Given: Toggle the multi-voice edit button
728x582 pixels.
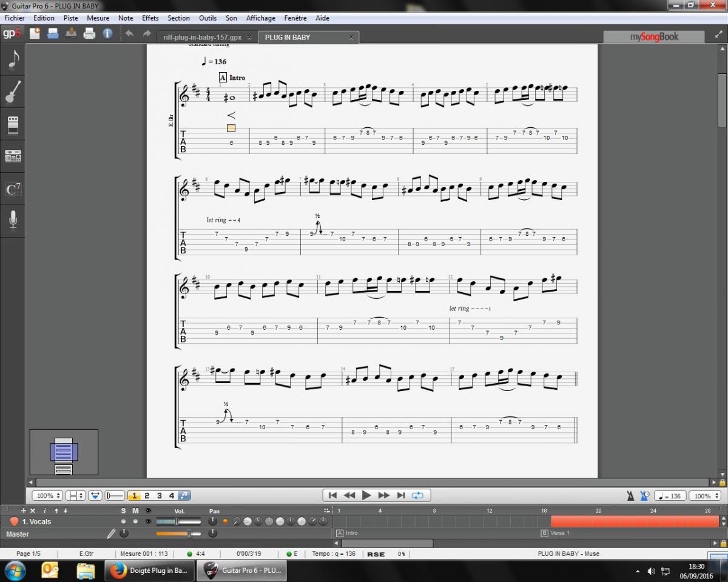Looking at the screenshot, I should (184, 495).
